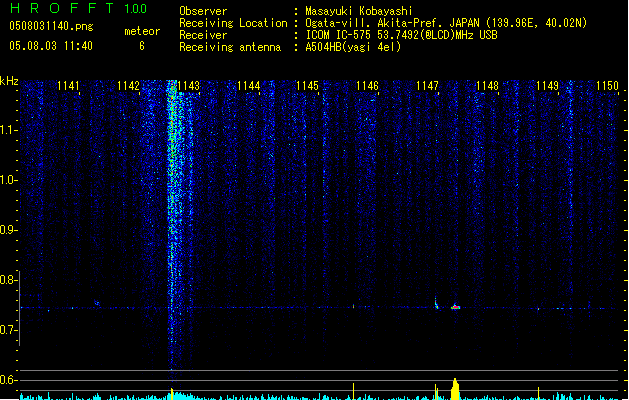Click the meteor label
Viewport: 629px width, 400px height.
142,31
